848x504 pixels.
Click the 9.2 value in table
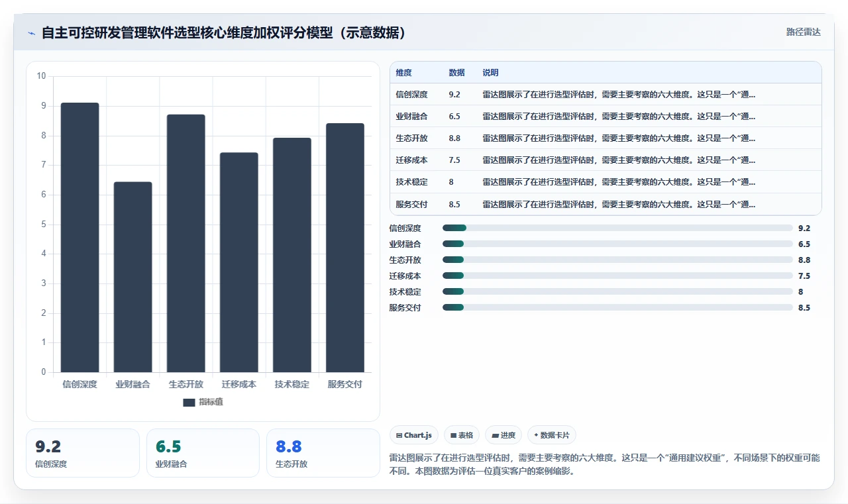[x=454, y=95]
